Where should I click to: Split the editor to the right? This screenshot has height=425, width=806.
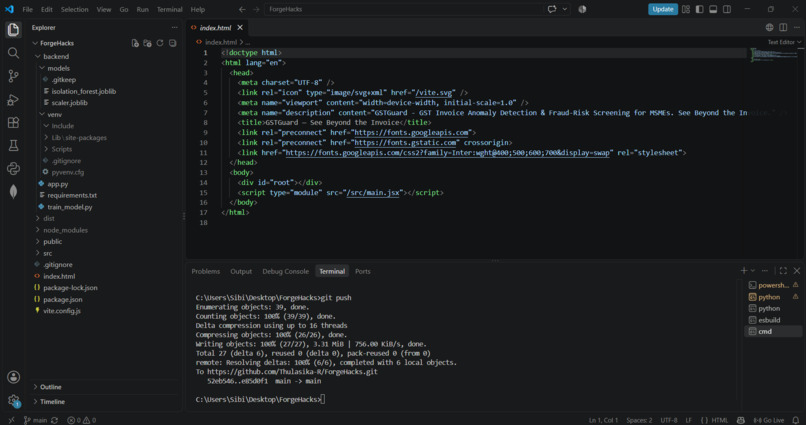783,28
